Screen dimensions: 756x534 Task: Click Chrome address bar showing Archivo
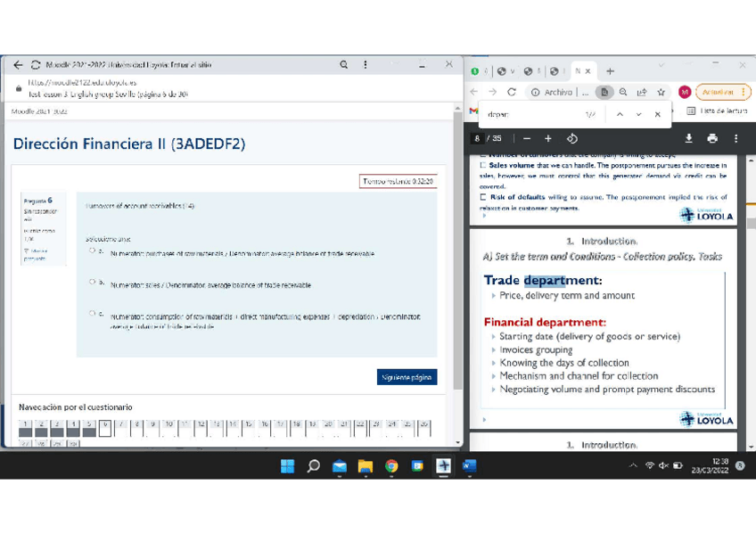click(x=561, y=92)
